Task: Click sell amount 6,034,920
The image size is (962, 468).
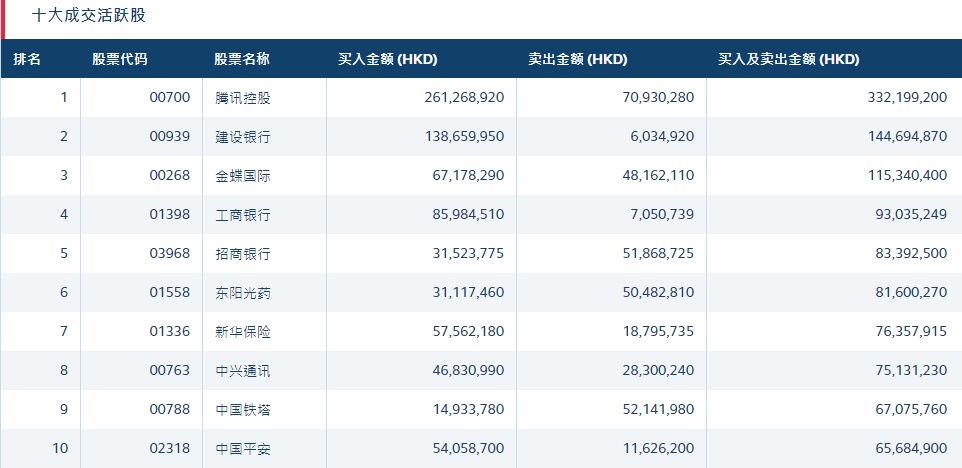Action: pos(662,136)
